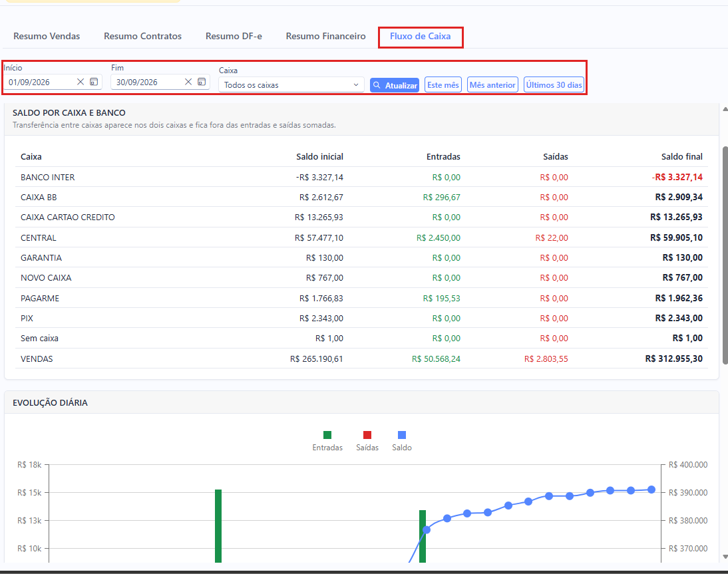Screen dimensions: 728x574
Task: Filter by 'Este mês'
Action: 443,85
